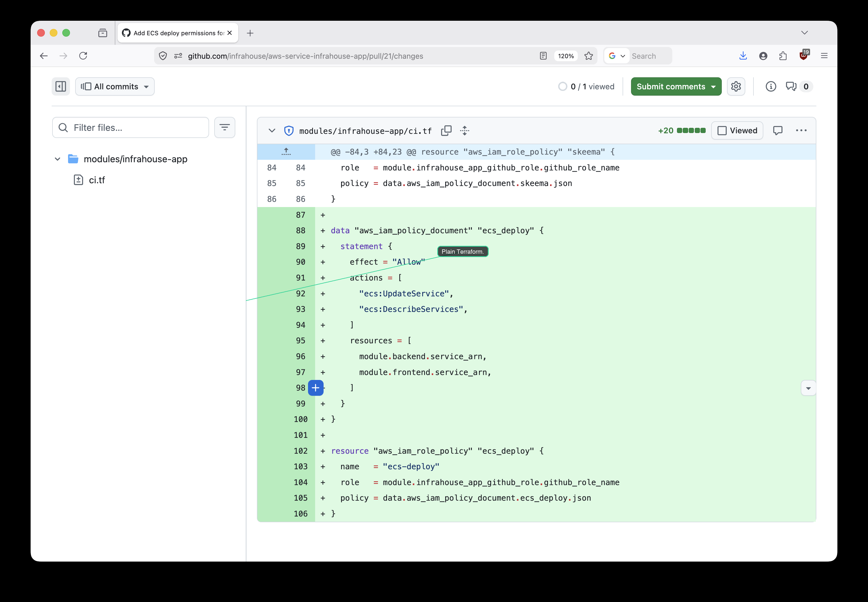The width and height of the screenshot is (868, 602).
Task: Reset the 120% zoom level
Action: (566, 56)
